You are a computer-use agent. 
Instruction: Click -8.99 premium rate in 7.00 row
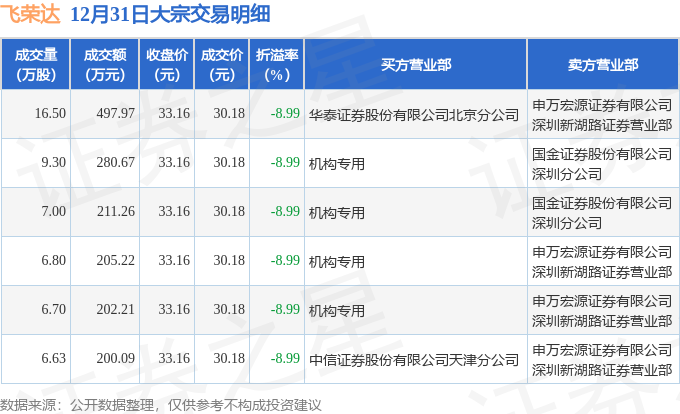[x=285, y=212]
